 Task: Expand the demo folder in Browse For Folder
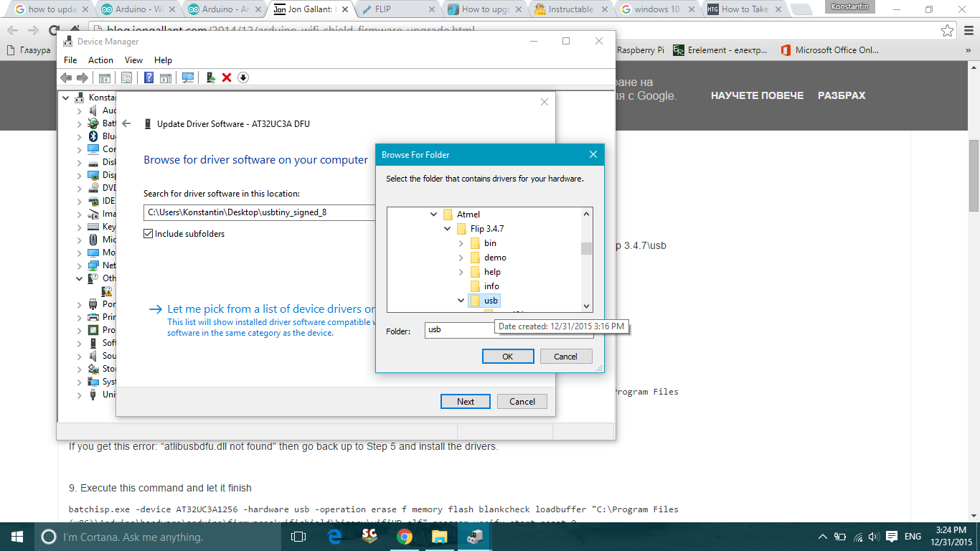tap(461, 257)
